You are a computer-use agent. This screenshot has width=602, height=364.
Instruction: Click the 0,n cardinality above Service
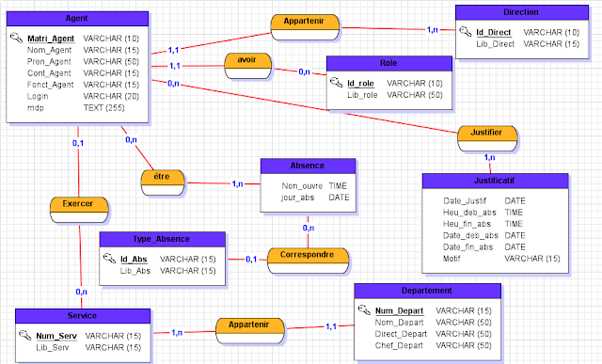tap(82, 292)
